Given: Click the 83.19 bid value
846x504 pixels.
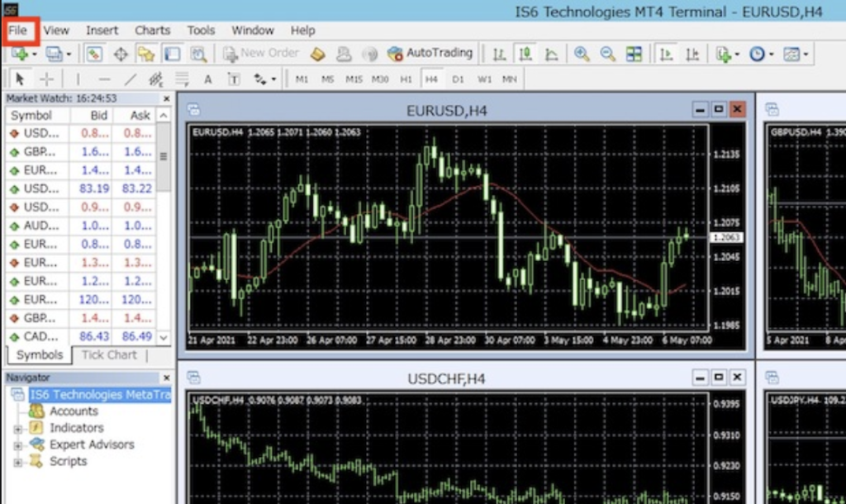Looking at the screenshot, I should click(94, 189).
